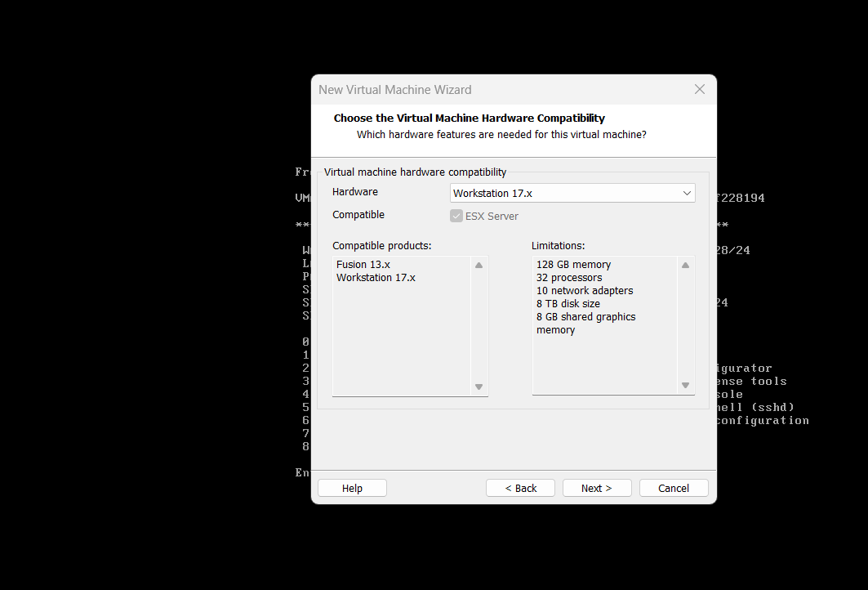Select Fusion 13.x in Compatible products
This screenshot has height=590, width=868.
point(363,265)
